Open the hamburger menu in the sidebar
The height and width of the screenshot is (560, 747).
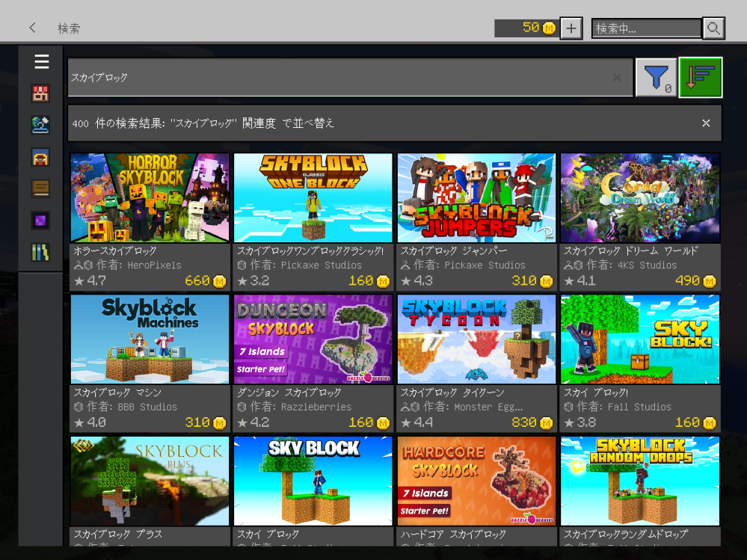[x=41, y=61]
